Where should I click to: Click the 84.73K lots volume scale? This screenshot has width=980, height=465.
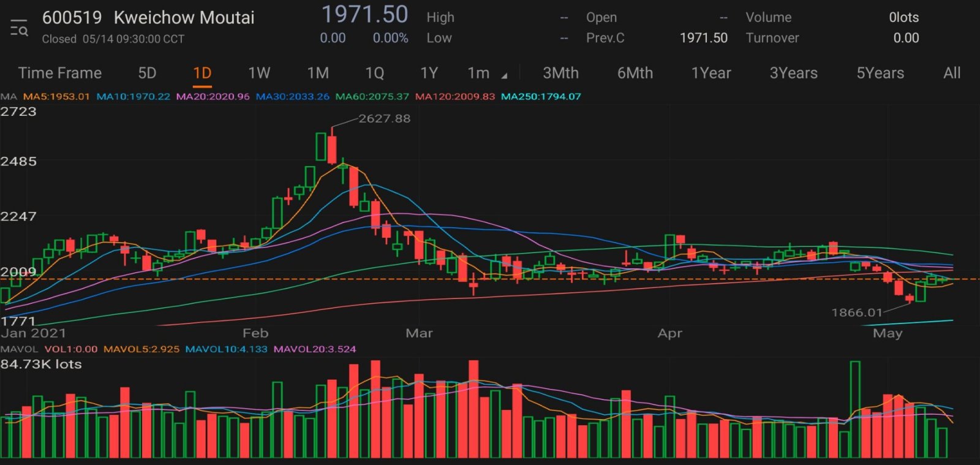[x=40, y=365]
